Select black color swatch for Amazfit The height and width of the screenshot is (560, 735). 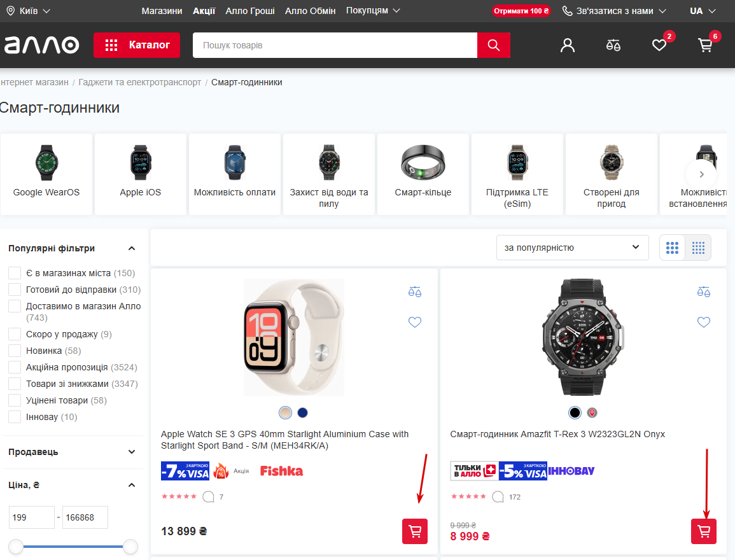coord(575,413)
